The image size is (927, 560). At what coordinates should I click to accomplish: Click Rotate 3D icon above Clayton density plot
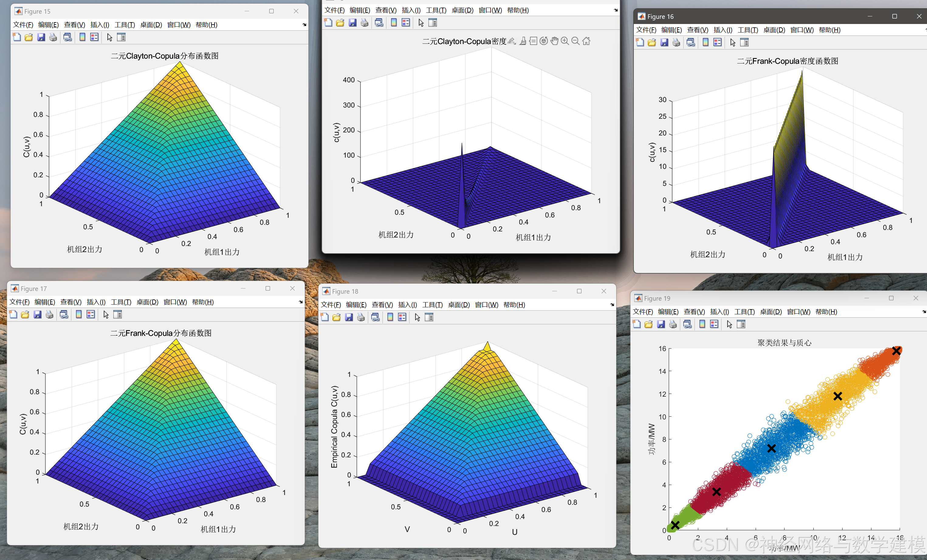[x=544, y=41]
